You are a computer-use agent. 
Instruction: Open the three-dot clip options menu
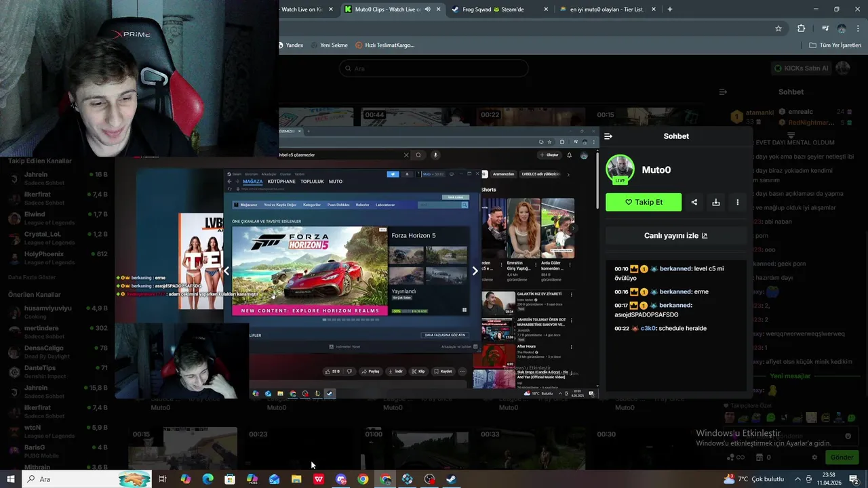737,202
